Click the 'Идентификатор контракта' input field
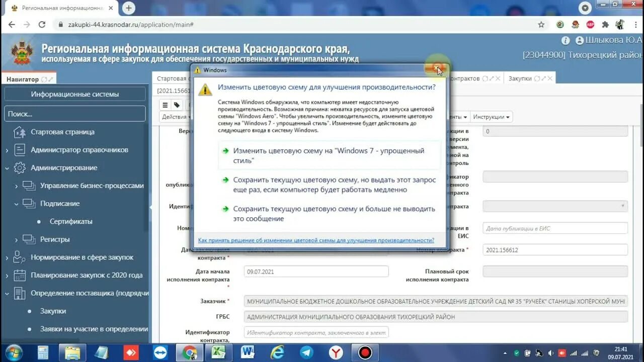The image size is (644, 362). 316,332
